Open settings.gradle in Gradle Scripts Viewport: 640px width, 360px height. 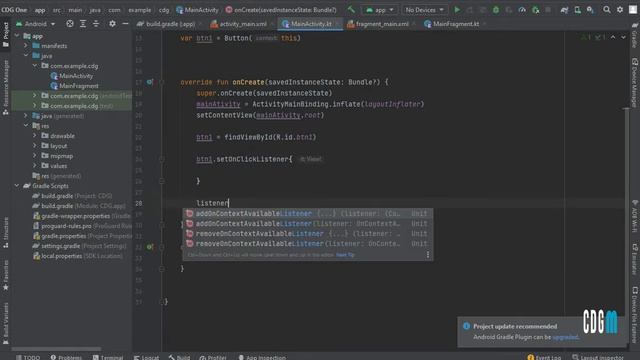pos(80,246)
